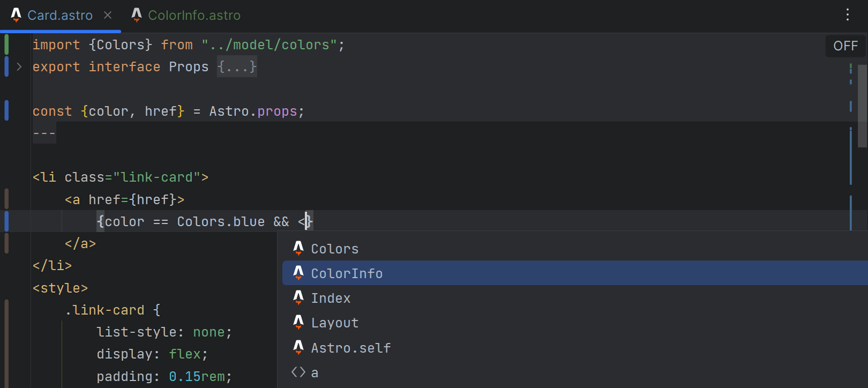Select the Index completion entry
The image size is (868, 388).
(x=331, y=299)
